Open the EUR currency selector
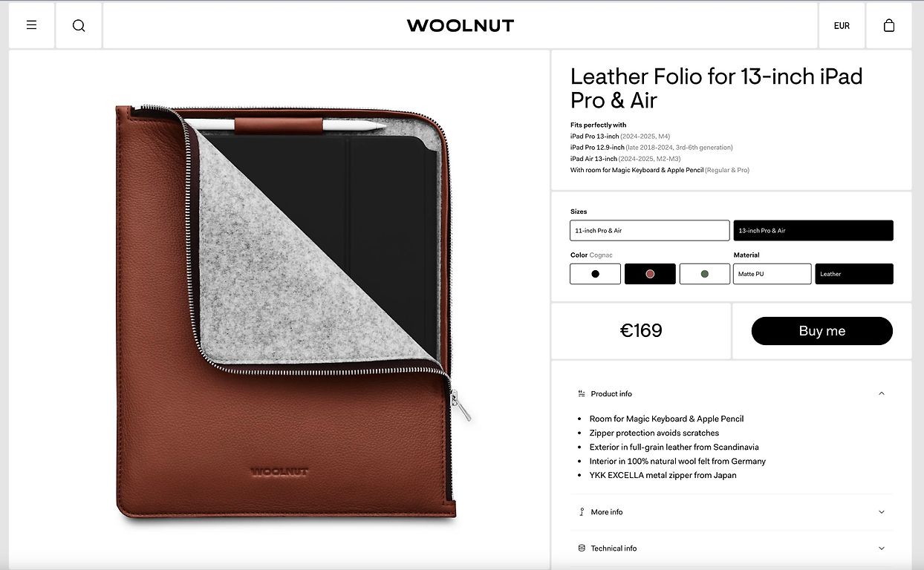 click(842, 25)
